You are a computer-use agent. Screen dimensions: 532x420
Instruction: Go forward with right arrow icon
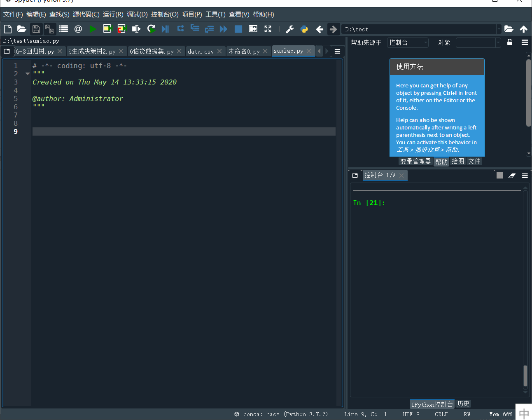click(x=334, y=29)
